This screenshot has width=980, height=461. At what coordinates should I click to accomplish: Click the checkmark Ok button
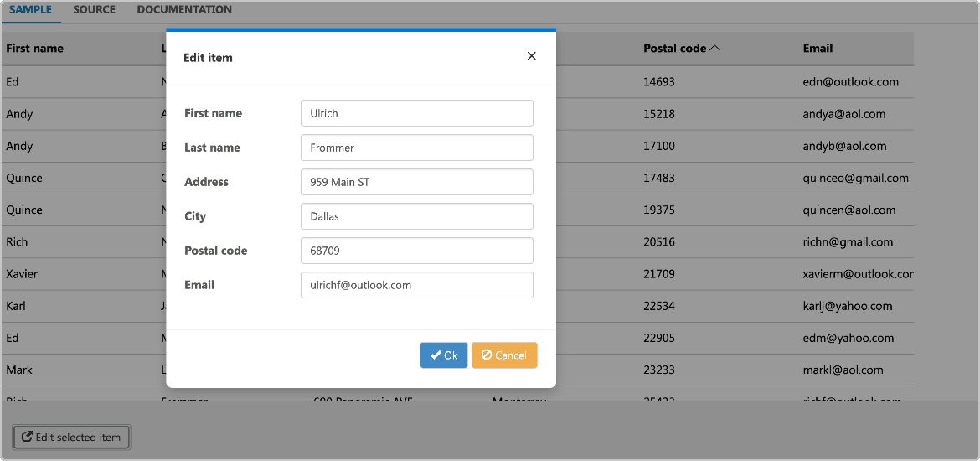pyautogui.click(x=444, y=355)
